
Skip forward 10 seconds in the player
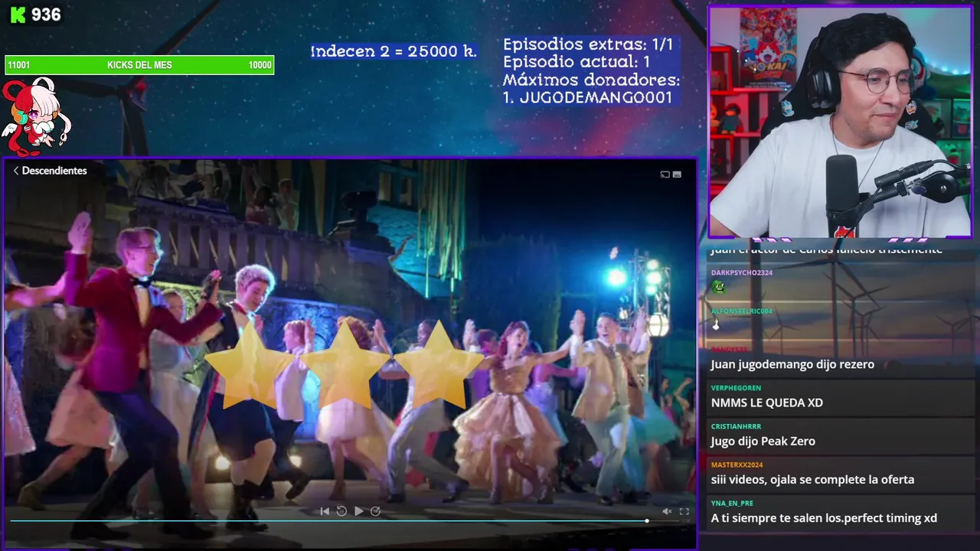pyautogui.click(x=375, y=511)
